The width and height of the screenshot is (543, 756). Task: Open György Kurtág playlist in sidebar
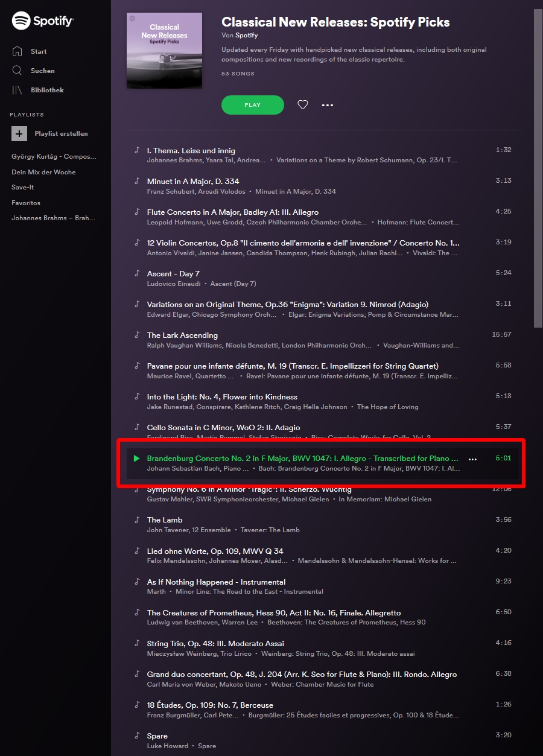(x=54, y=156)
